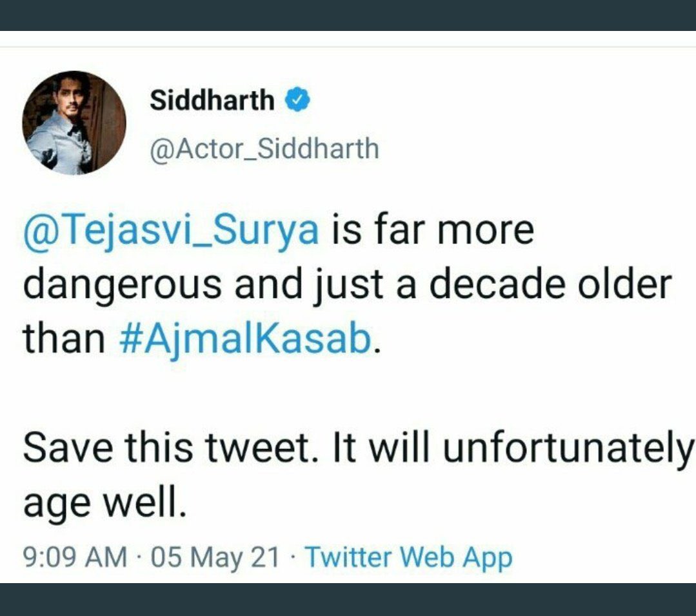
Task: Open the Twitter Web App source link
Action: [408, 557]
